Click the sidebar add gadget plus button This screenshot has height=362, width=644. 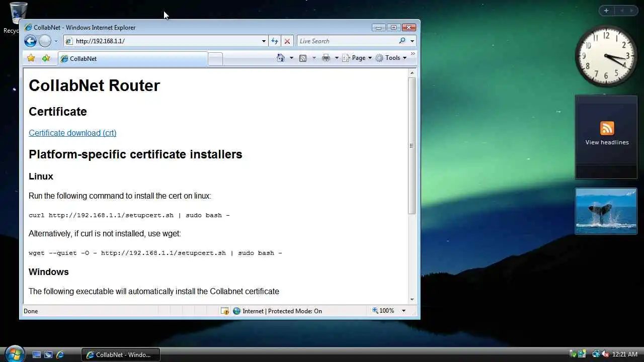click(606, 11)
